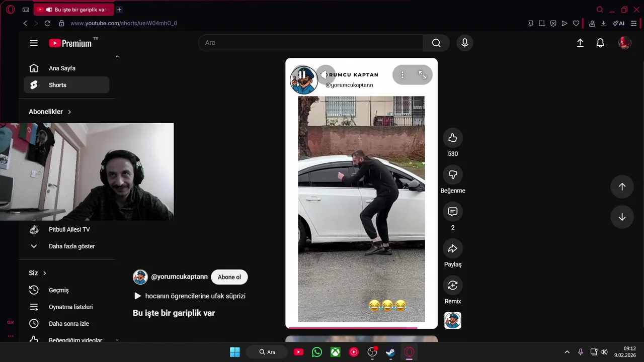Open the upload/create icon
644x362 pixels.
[580, 43]
